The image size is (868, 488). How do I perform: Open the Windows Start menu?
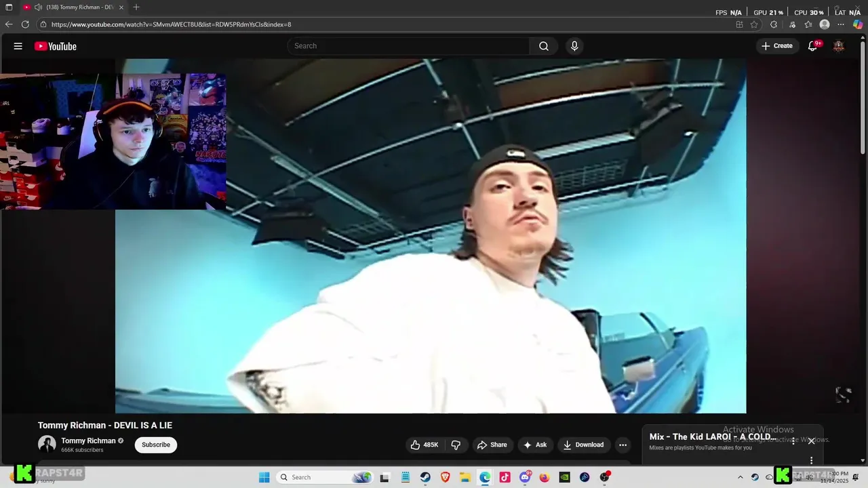tap(264, 477)
